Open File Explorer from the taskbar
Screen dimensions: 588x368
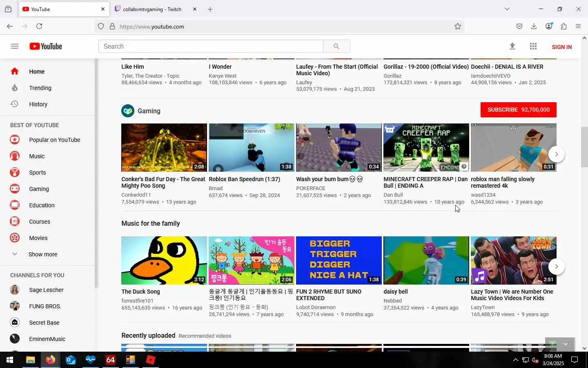(30, 360)
